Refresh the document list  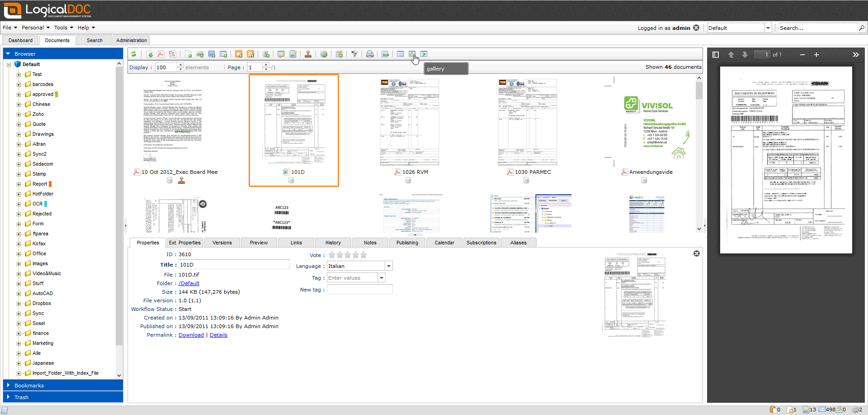(134, 54)
